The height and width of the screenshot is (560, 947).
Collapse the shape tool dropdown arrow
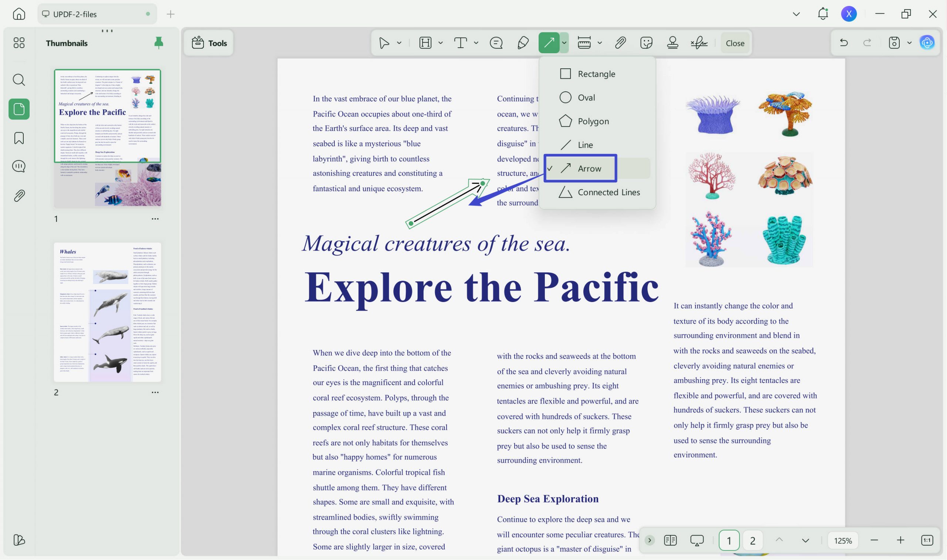coord(564,43)
